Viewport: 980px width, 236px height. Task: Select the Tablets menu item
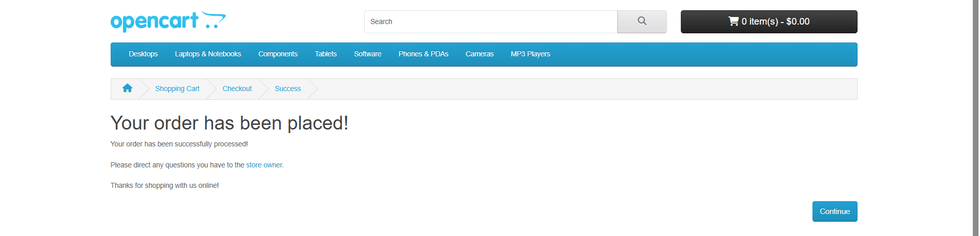326,54
